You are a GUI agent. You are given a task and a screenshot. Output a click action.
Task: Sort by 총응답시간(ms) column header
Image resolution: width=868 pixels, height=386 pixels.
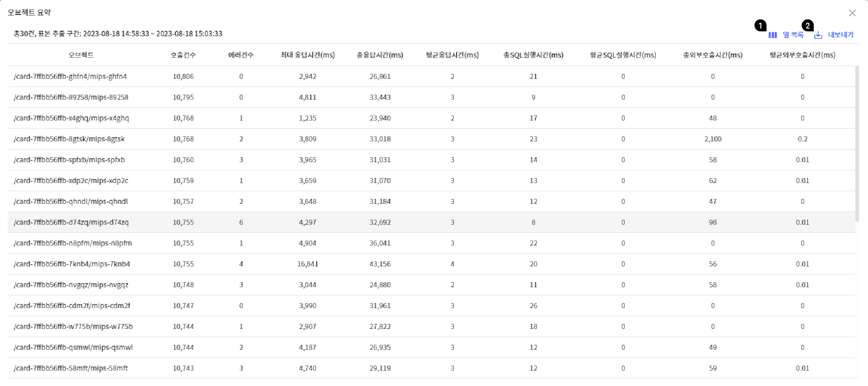click(380, 55)
